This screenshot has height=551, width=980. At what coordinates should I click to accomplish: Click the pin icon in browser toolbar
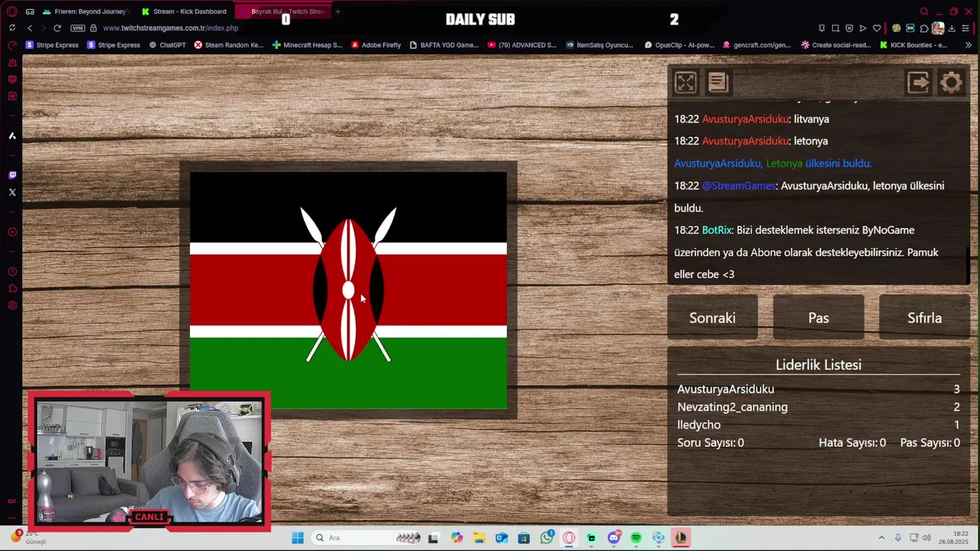[822, 28]
